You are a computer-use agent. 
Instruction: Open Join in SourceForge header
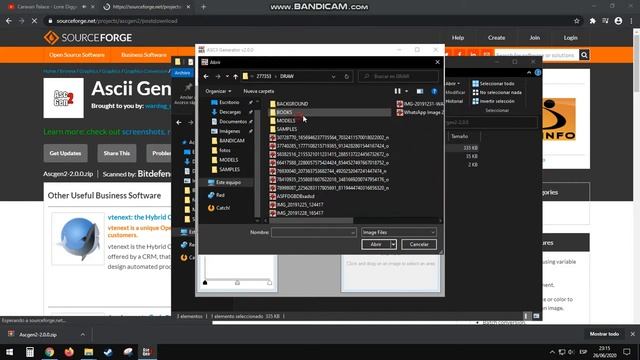pyautogui.click(x=535, y=38)
